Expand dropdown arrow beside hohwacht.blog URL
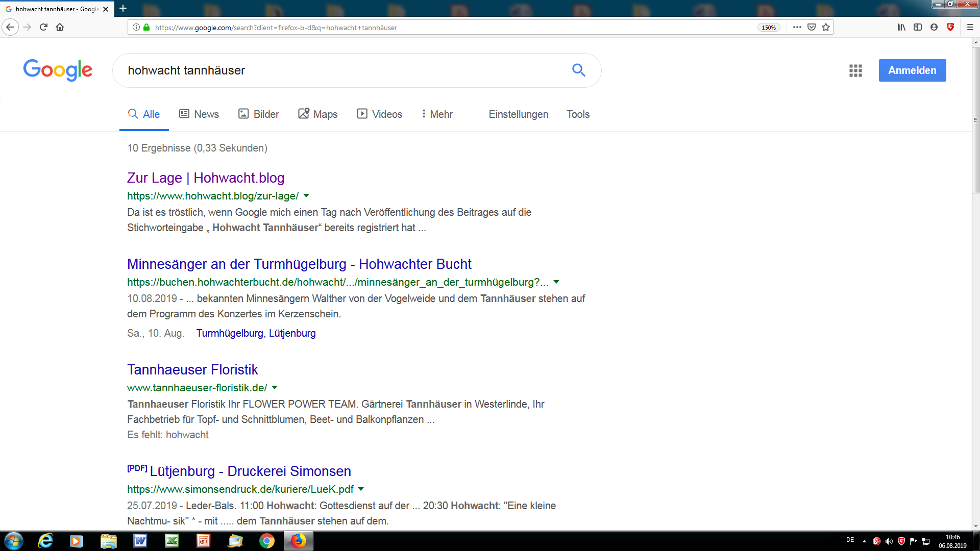The height and width of the screenshot is (551, 980). tap(306, 195)
